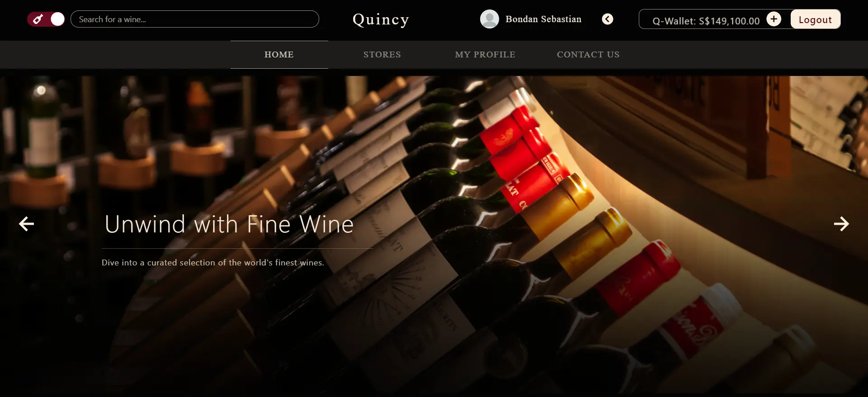The image size is (868, 397).
Task: Click the Unwind with Fine Wine heading
Action: pos(229,224)
